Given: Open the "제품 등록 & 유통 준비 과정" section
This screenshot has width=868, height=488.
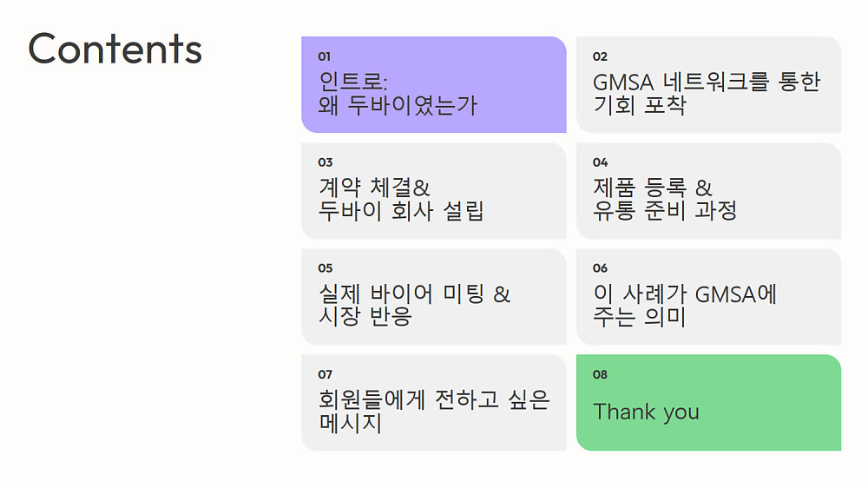Looking at the screenshot, I should (x=665, y=199).
